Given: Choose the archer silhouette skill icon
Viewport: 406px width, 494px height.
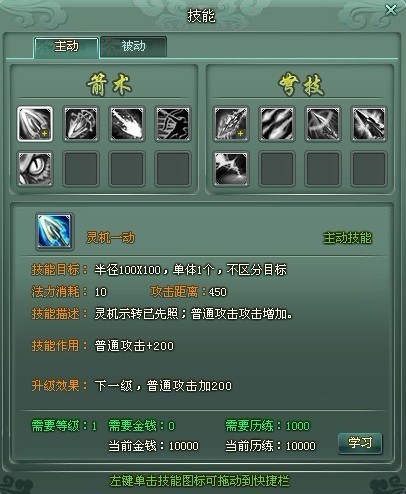Looking at the screenshot, I should click(173, 124).
